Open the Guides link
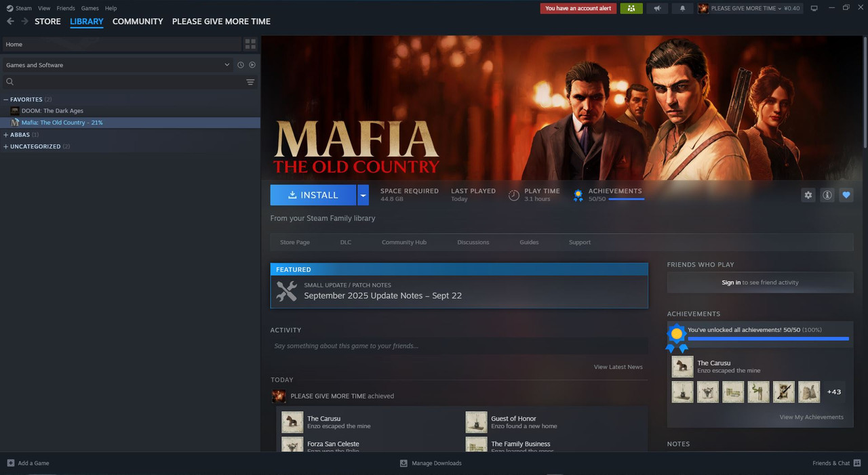 pyautogui.click(x=529, y=242)
